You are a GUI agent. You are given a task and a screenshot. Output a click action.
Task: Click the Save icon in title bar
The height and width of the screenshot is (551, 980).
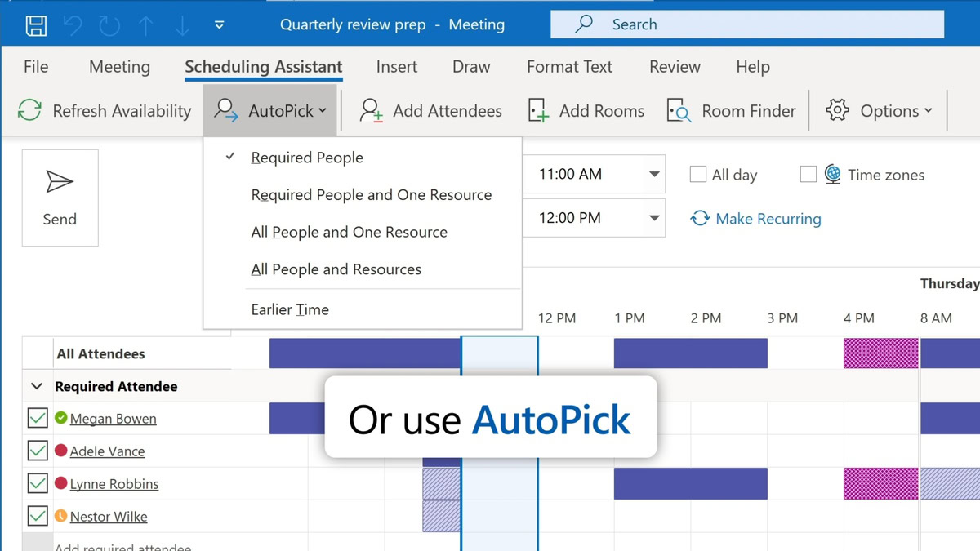coord(36,24)
